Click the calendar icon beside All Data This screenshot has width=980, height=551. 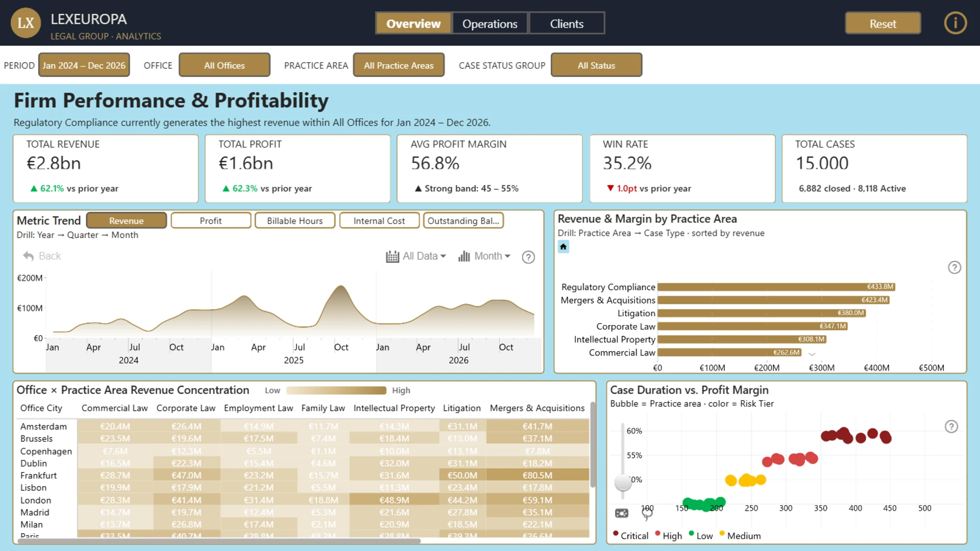click(x=392, y=256)
